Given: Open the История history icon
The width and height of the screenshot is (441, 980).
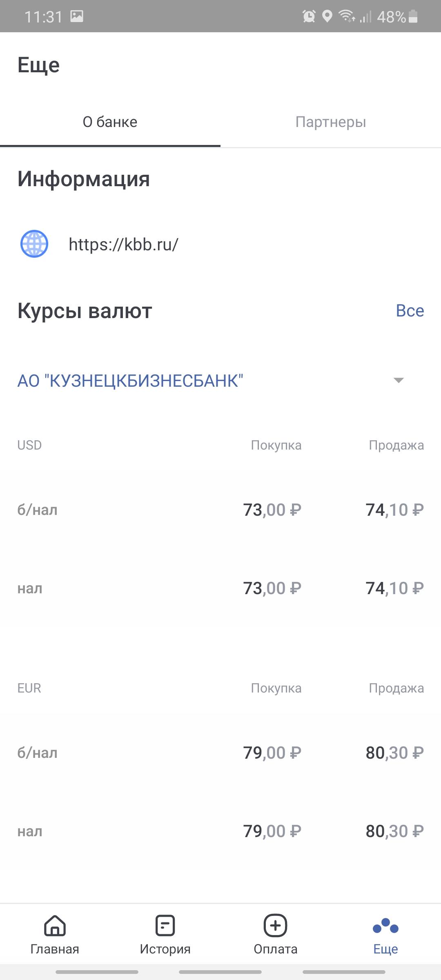Looking at the screenshot, I should coord(165,925).
